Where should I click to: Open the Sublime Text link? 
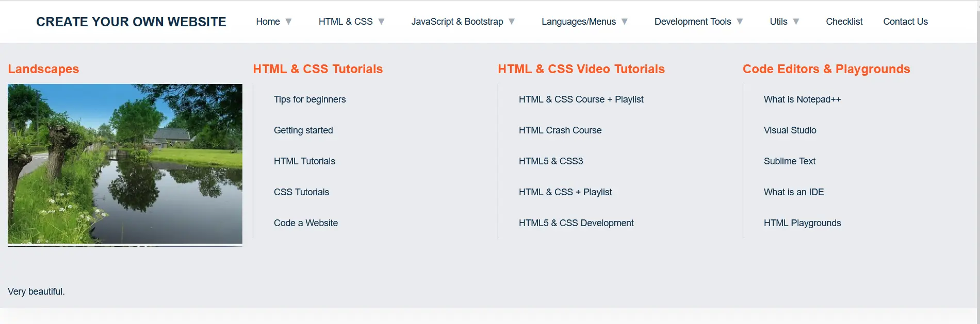click(x=790, y=161)
